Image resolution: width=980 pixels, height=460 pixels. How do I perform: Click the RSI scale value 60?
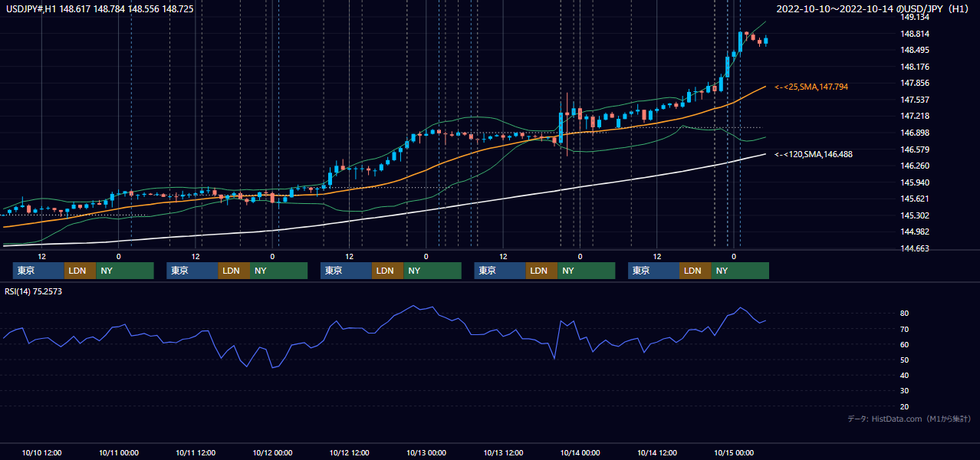pos(905,344)
